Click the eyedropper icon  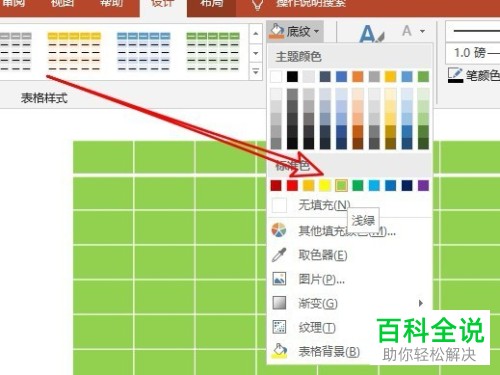pyautogui.click(x=279, y=255)
